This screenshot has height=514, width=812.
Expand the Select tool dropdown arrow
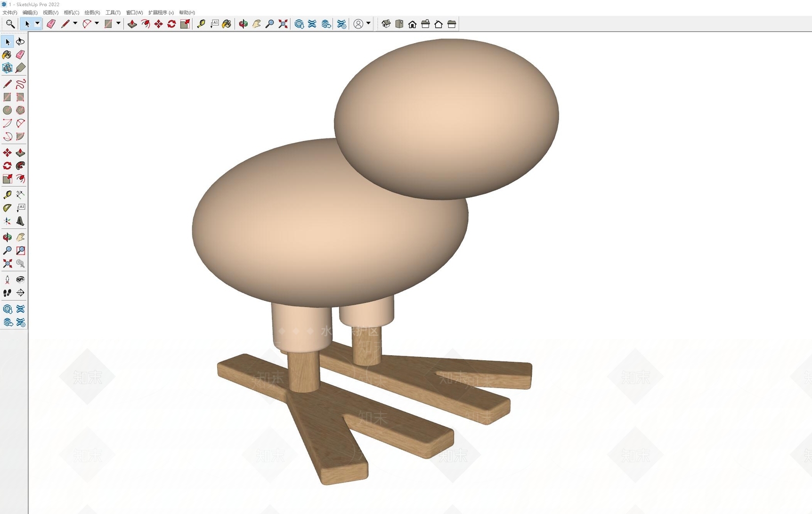pyautogui.click(x=37, y=24)
